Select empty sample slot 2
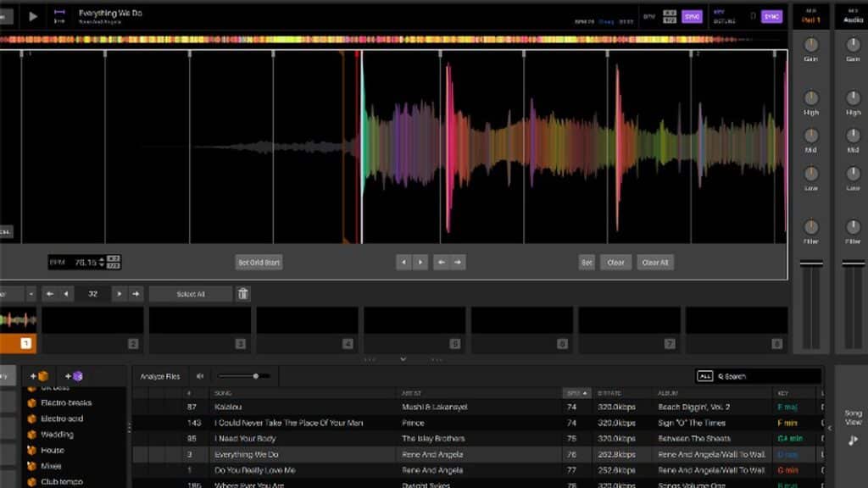Viewport: 868px width, 488px height. (x=92, y=330)
